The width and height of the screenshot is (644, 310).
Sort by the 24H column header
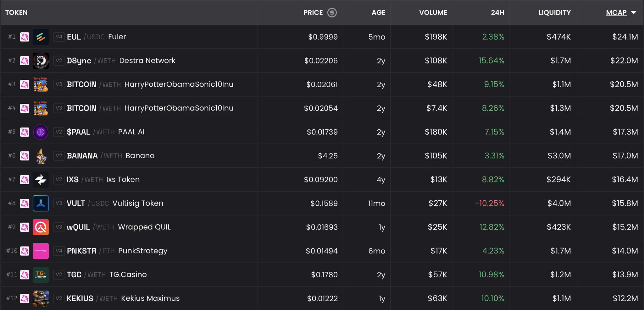(x=497, y=13)
